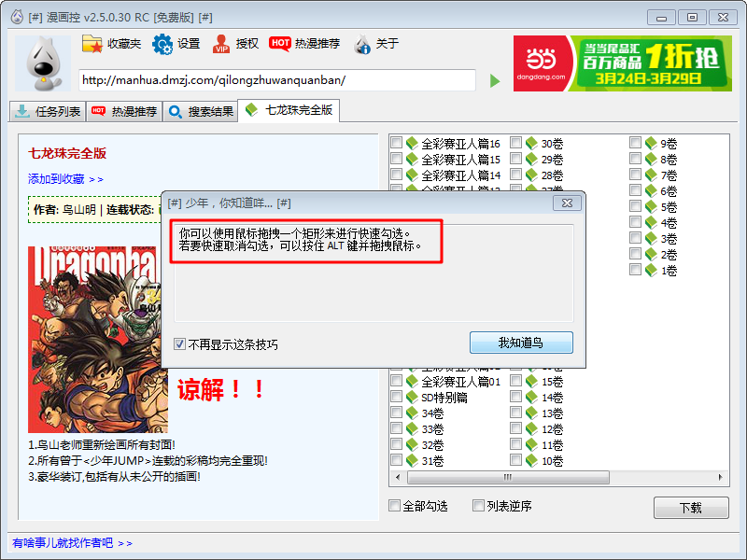Click the book icon for 10卷
This screenshot has width=747, height=560.
(531, 460)
